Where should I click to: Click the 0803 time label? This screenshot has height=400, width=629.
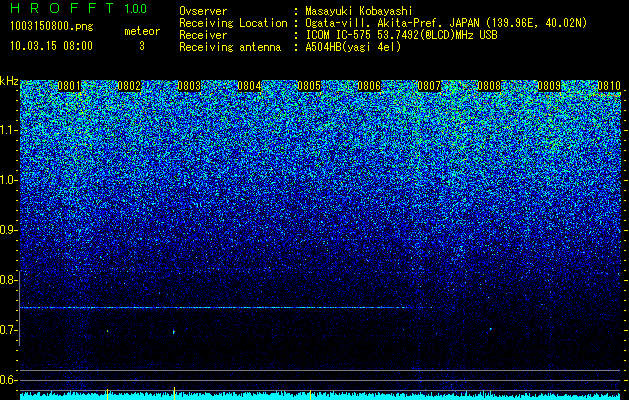click(189, 86)
